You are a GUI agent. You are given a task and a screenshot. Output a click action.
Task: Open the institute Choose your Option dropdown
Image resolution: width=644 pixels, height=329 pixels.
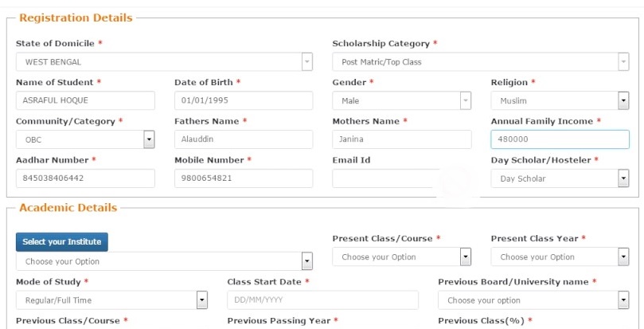tap(164, 261)
